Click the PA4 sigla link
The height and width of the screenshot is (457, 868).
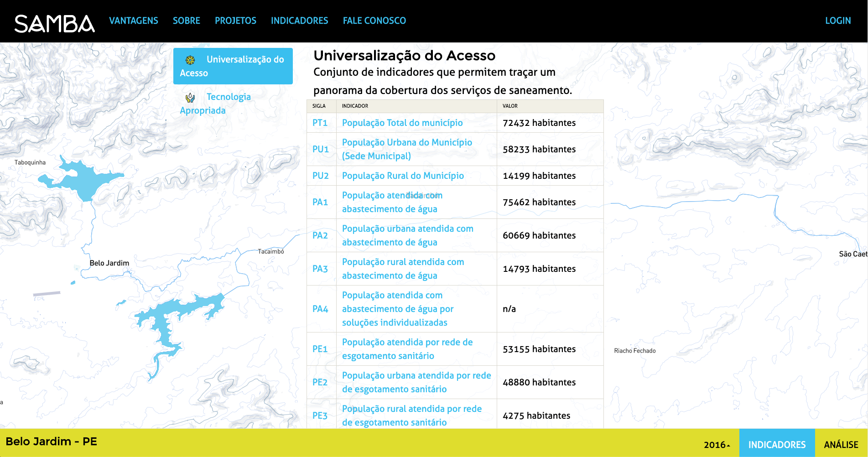320,309
